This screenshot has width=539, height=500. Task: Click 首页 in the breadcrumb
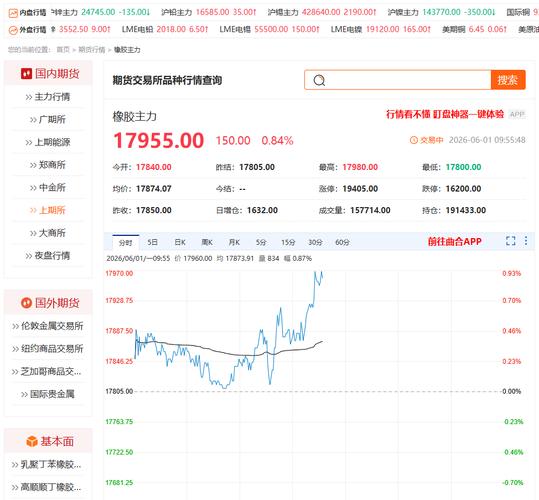63,50
